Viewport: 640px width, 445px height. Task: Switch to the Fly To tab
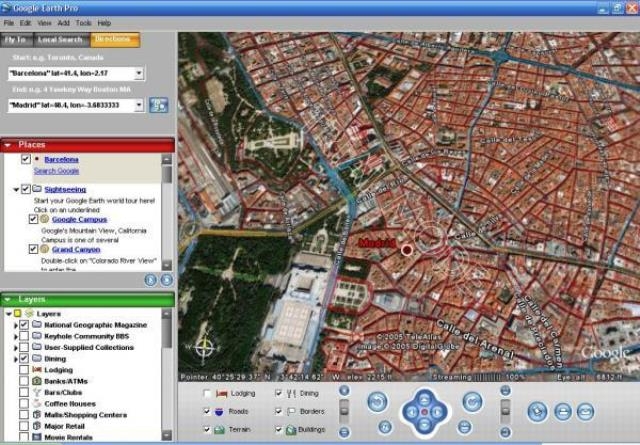[15, 40]
